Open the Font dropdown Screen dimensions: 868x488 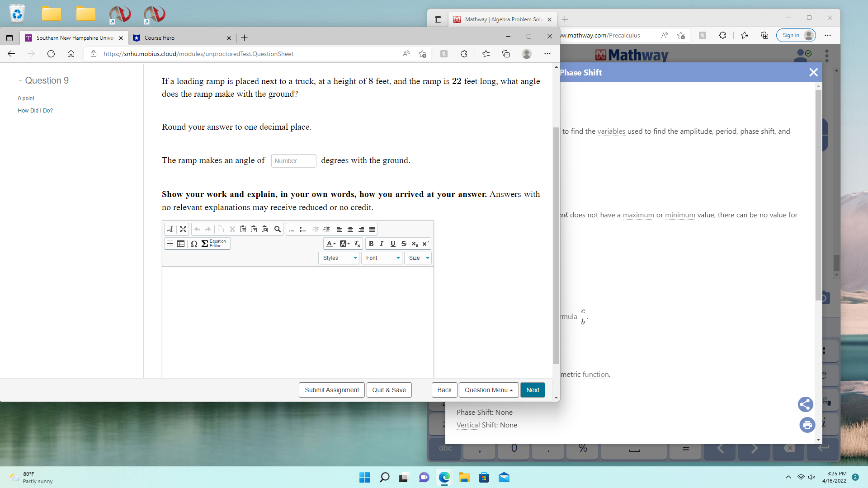coord(381,258)
